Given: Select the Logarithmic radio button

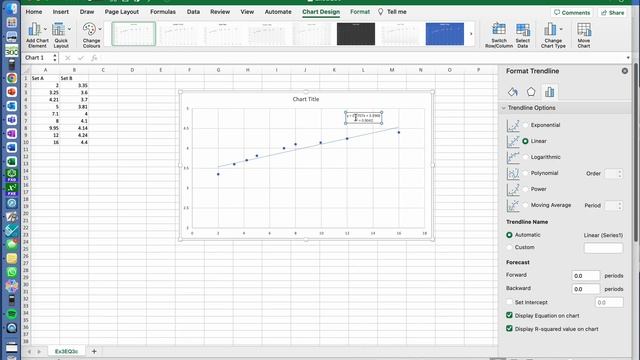Looking at the screenshot, I should (x=525, y=157).
